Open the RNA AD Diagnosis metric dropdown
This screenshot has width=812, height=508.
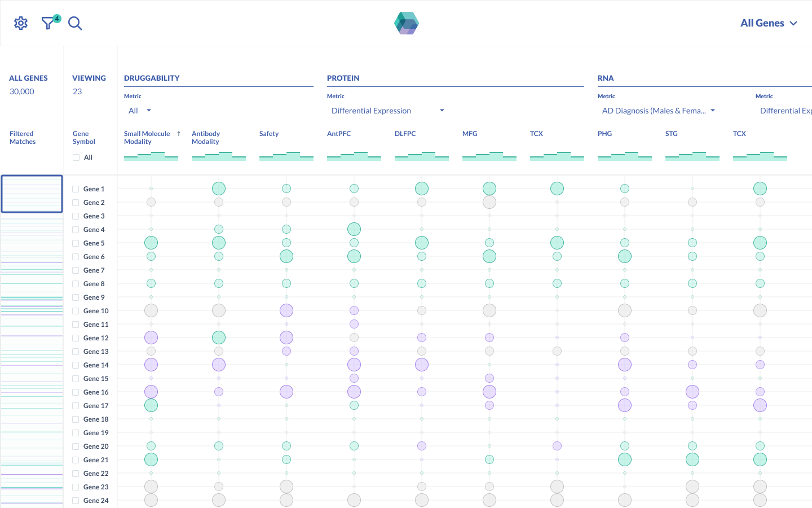658,111
